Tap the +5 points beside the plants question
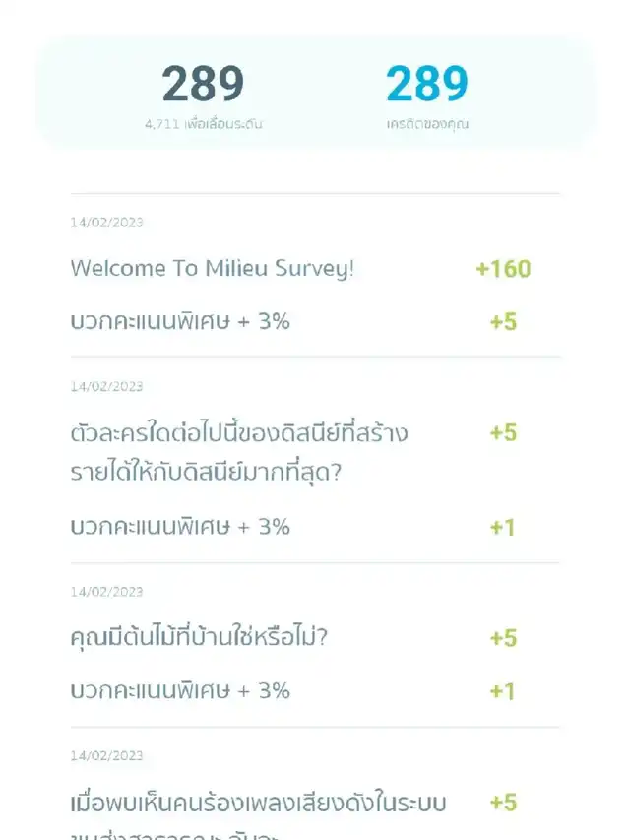This screenshot has width=630, height=840. [x=503, y=638]
